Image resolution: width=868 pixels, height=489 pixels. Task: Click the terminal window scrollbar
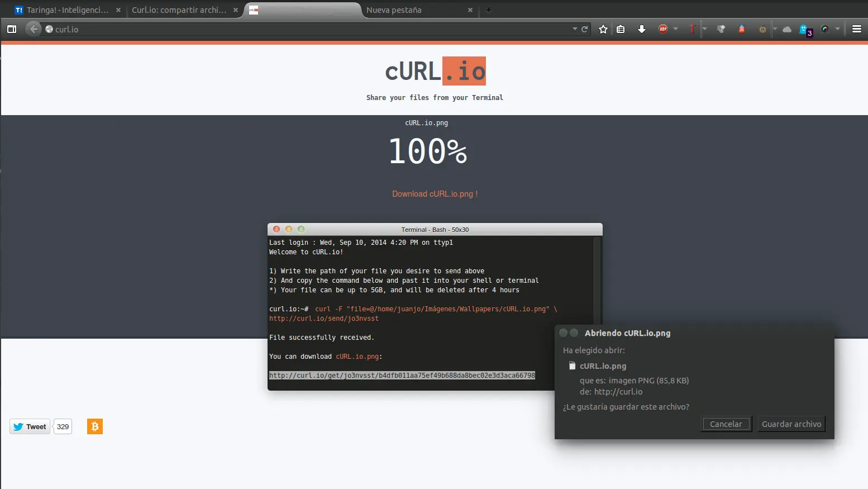(597, 279)
